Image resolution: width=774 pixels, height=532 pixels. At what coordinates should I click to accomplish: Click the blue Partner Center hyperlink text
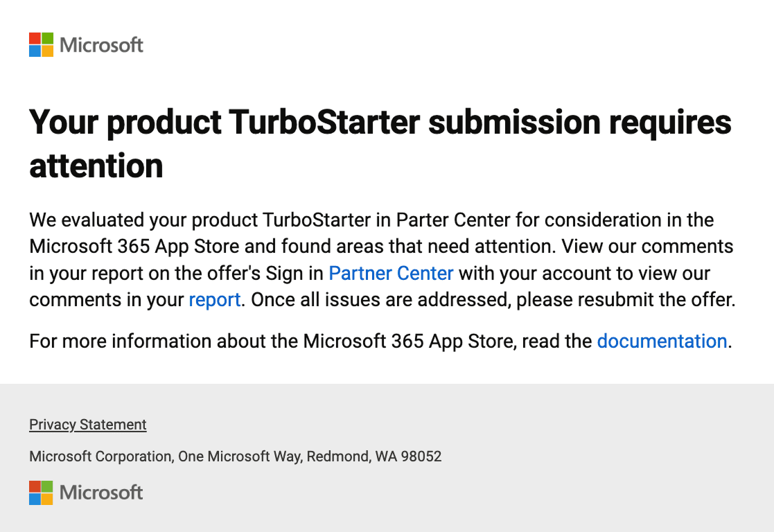391,273
